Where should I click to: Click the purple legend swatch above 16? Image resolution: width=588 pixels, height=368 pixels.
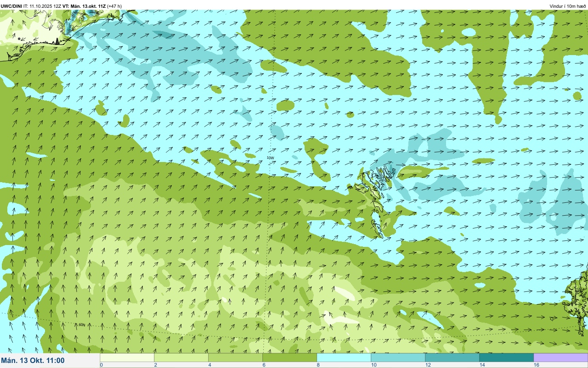(561, 357)
